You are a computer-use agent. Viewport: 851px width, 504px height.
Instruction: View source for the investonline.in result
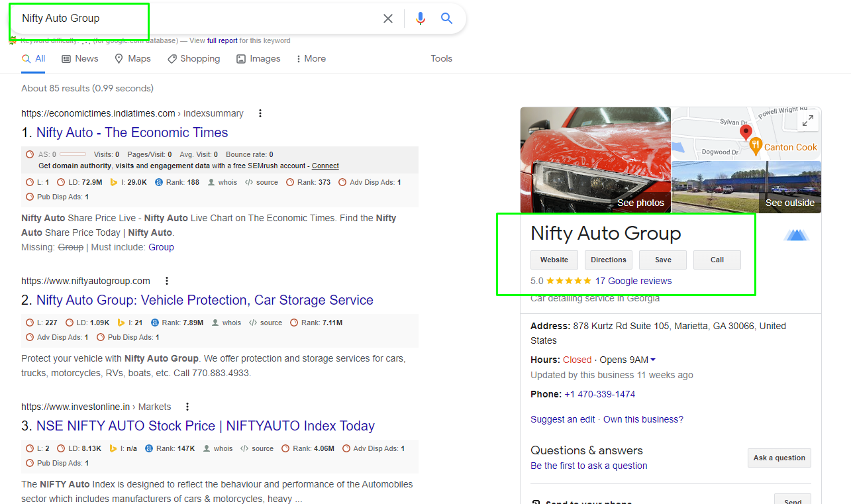click(x=257, y=448)
